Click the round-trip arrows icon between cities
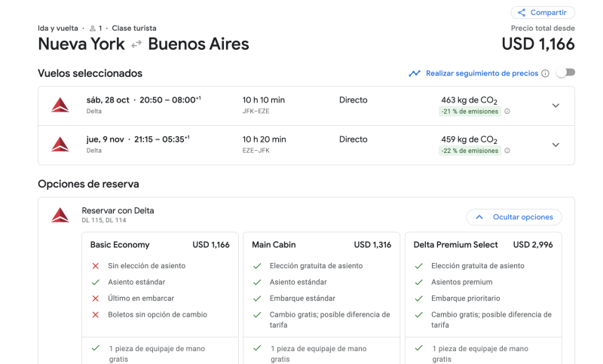The image size is (603, 364). 136,45
